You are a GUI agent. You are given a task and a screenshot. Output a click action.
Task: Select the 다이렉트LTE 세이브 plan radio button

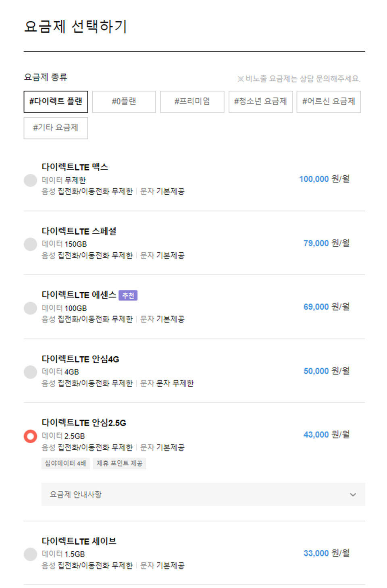[30, 554]
